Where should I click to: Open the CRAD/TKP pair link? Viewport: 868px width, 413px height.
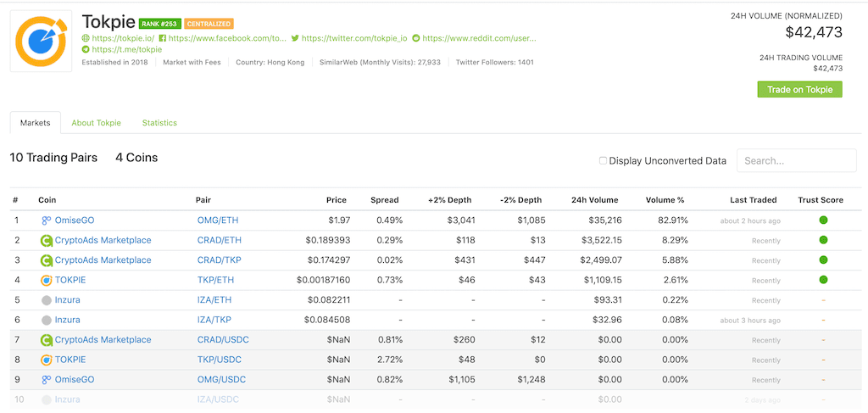pos(220,260)
